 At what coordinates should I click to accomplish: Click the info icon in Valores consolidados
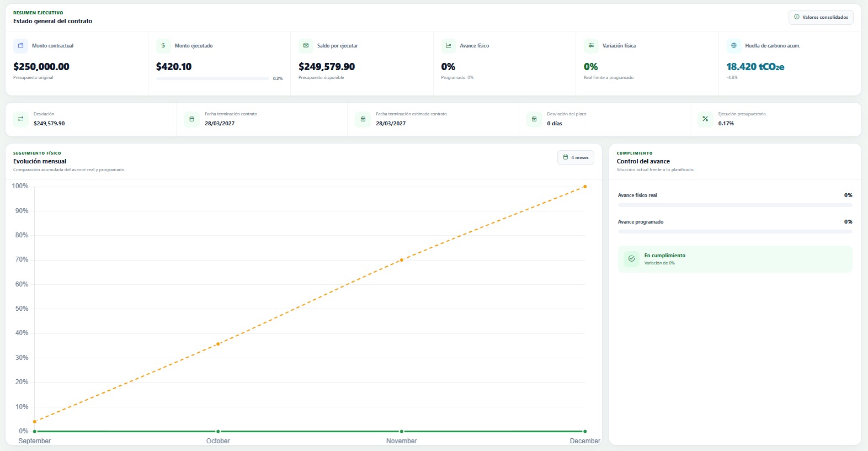tap(796, 17)
